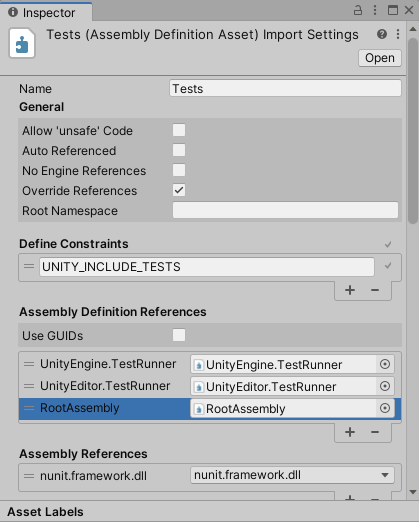Remove the selected assembly definition reference

[x=375, y=432]
